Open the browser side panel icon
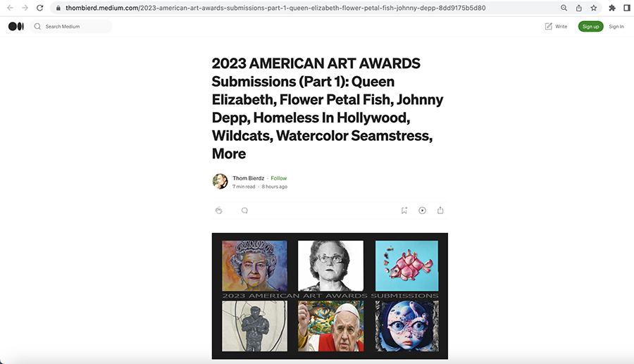 pos(627,8)
